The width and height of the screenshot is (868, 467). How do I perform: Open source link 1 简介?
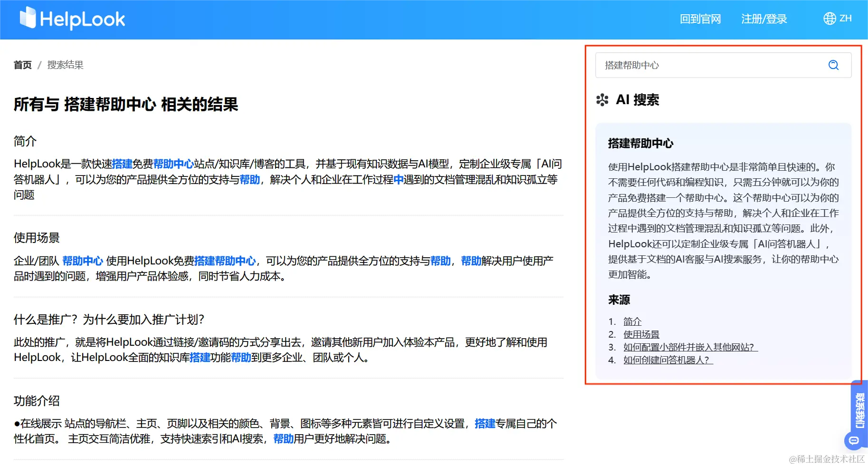[x=632, y=321]
